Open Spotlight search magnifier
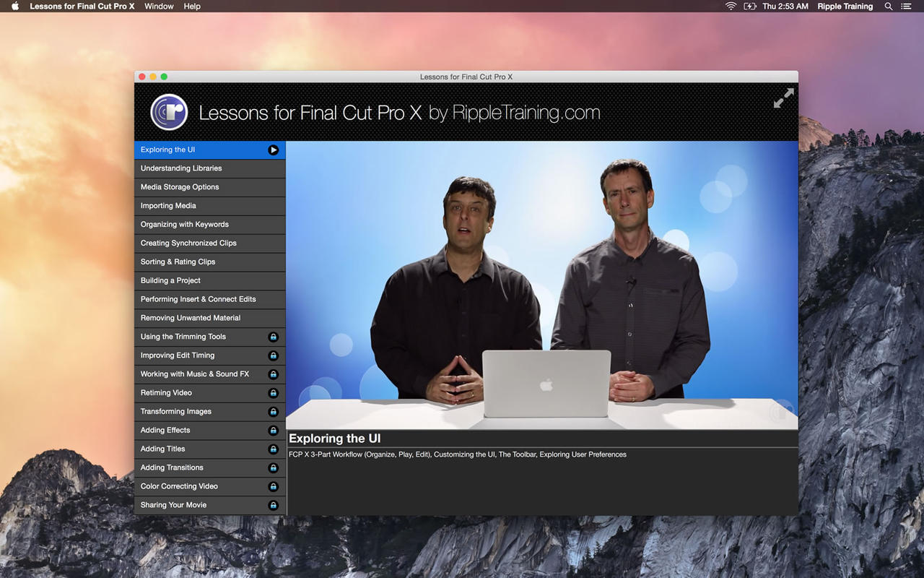Viewport: 924px width, 578px height. [889, 6]
